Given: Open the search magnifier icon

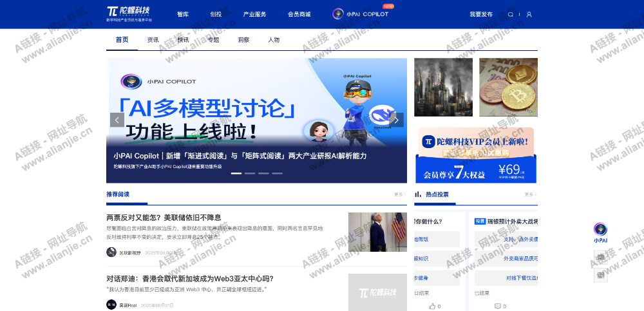Looking at the screenshot, I should pos(511,14).
